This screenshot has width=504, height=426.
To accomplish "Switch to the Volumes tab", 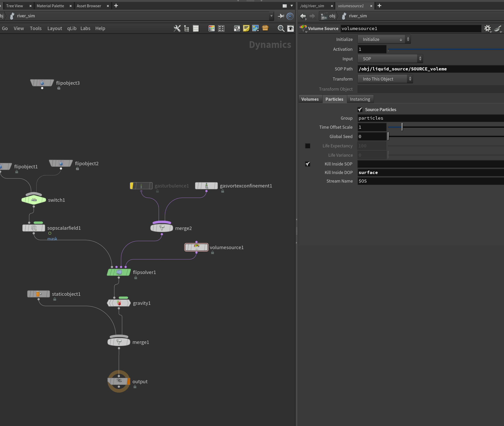I will [310, 99].
